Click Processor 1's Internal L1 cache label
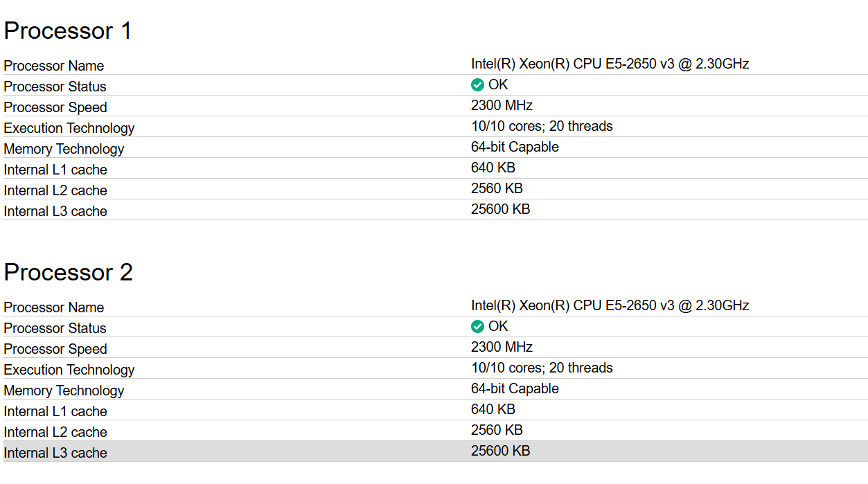Screen dimensions: 868x484 [x=55, y=170]
